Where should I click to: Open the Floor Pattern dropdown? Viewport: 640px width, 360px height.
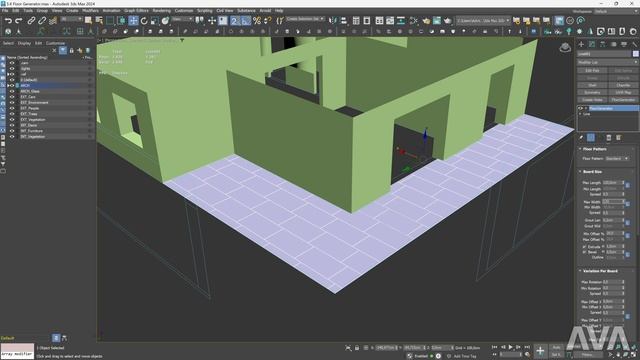tap(617, 158)
